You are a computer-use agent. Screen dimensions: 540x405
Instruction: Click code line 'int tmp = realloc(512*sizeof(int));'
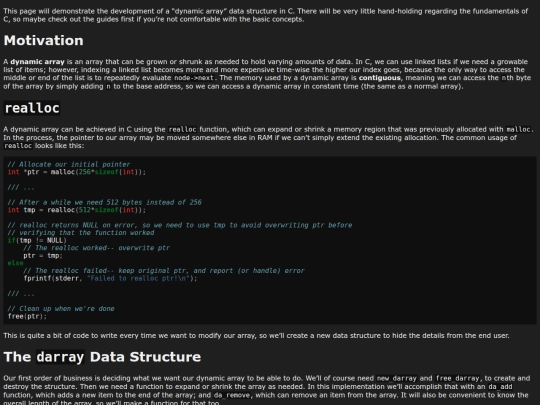click(x=77, y=210)
